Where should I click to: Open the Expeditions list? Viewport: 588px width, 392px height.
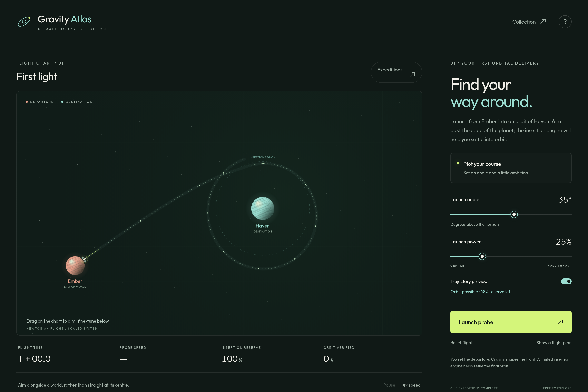(x=396, y=72)
